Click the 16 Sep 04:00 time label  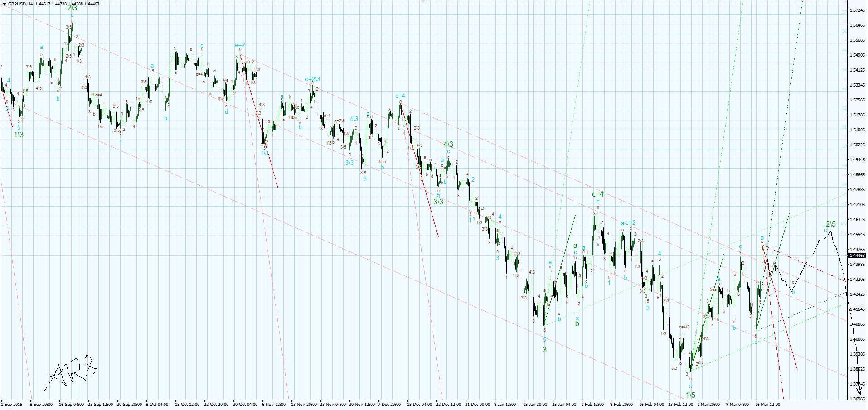(x=71, y=404)
